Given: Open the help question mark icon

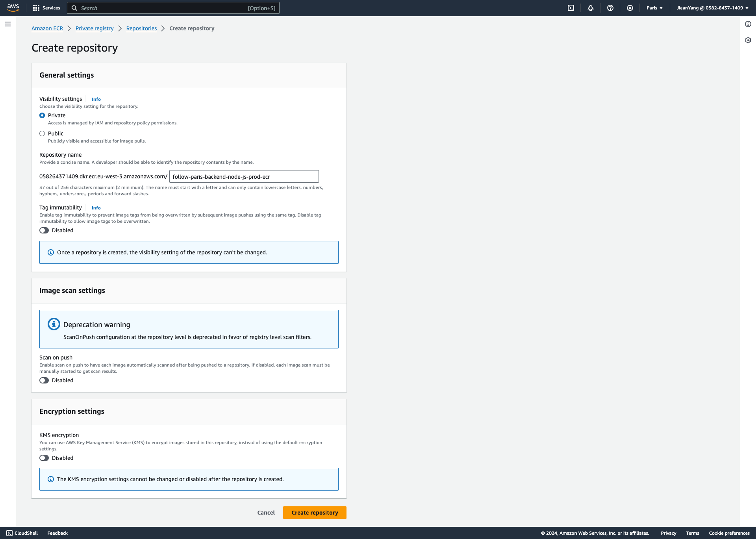Looking at the screenshot, I should (610, 8).
